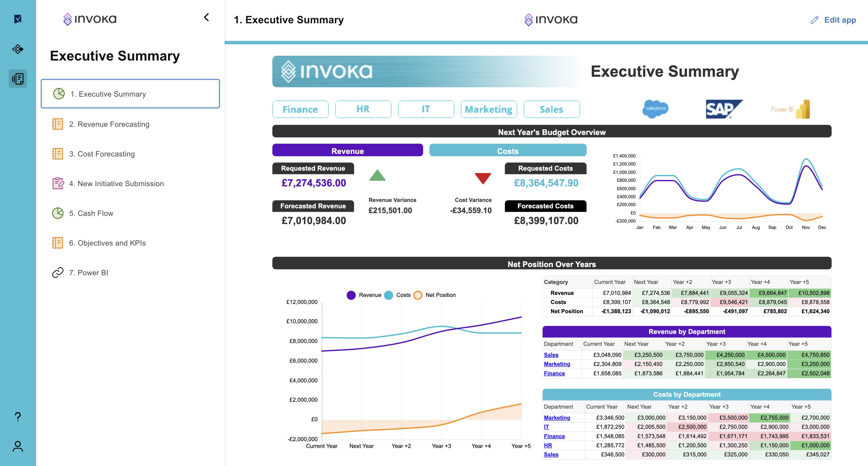The width and height of the screenshot is (868, 466).
Task: Collapse the sidebar with the chevron arrow
Action: point(207,18)
